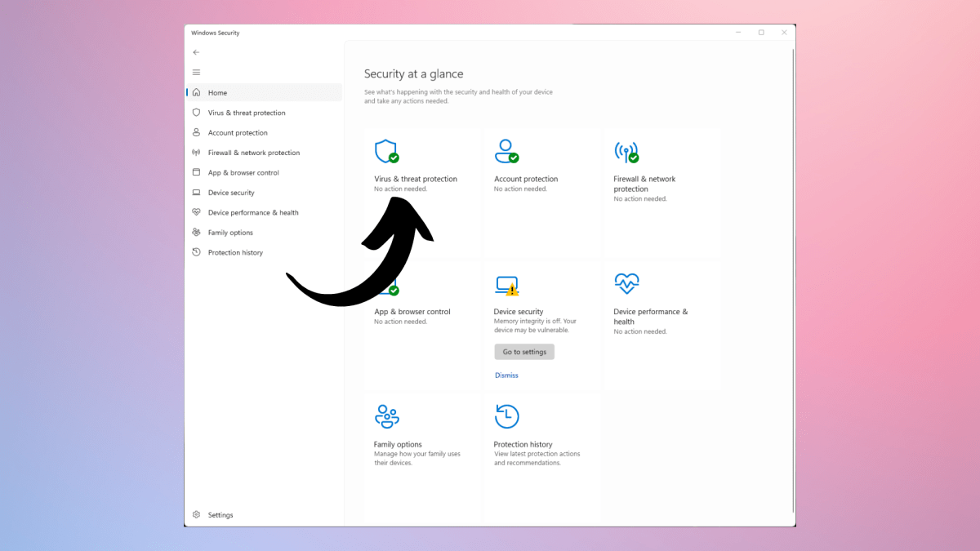
Task: Close the Windows Security window
Action: 784,33
